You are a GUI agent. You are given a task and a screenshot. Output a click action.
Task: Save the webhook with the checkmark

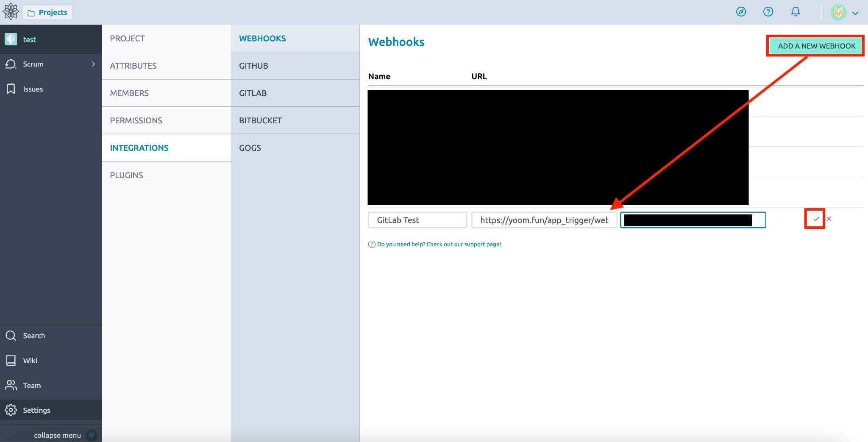(x=816, y=219)
